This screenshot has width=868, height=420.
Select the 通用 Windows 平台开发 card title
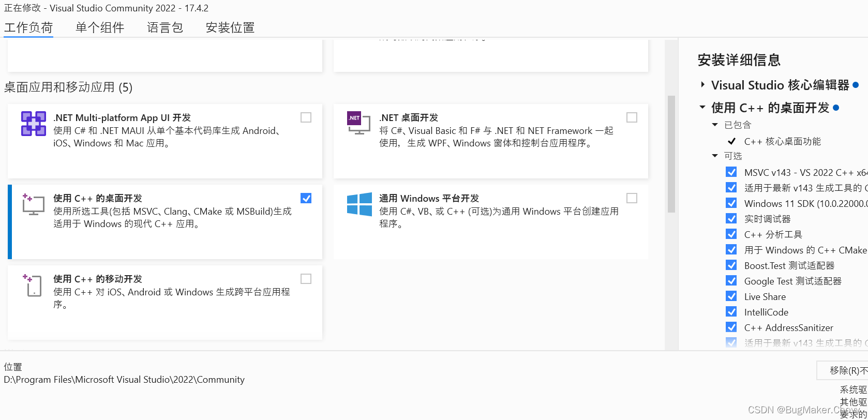pyautogui.click(x=429, y=198)
